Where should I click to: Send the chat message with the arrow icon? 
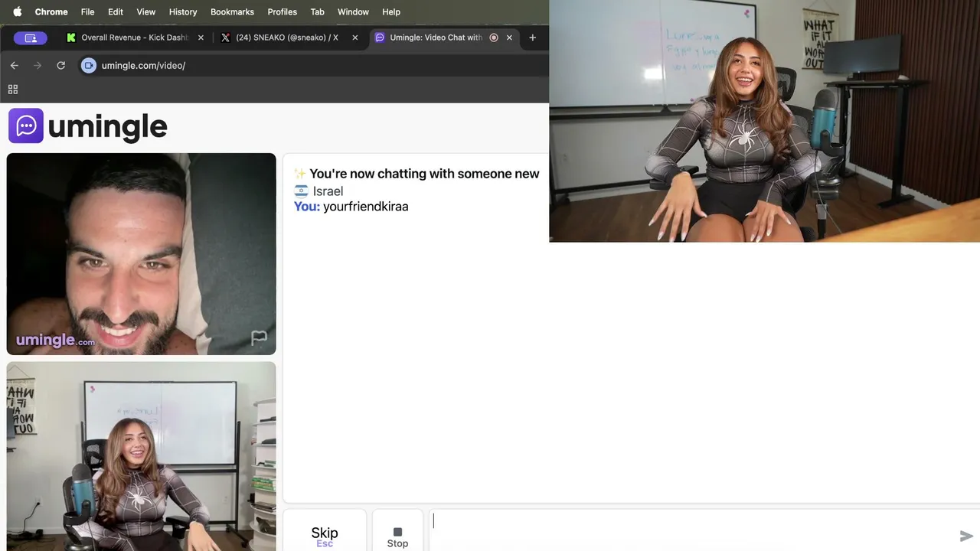[x=966, y=536]
